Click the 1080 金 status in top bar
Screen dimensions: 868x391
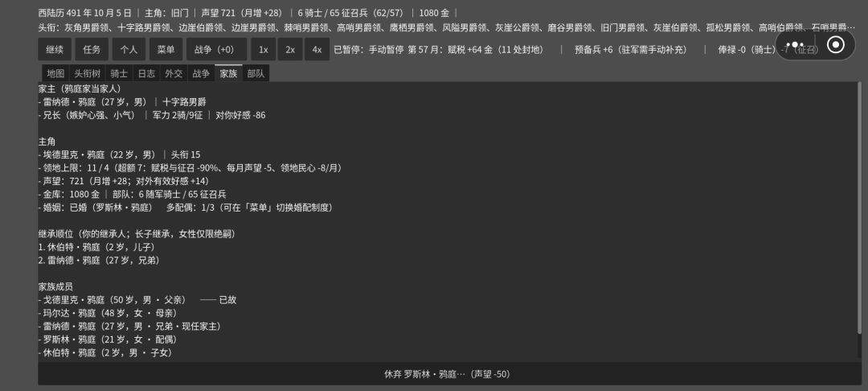click(x=434, y=13)
